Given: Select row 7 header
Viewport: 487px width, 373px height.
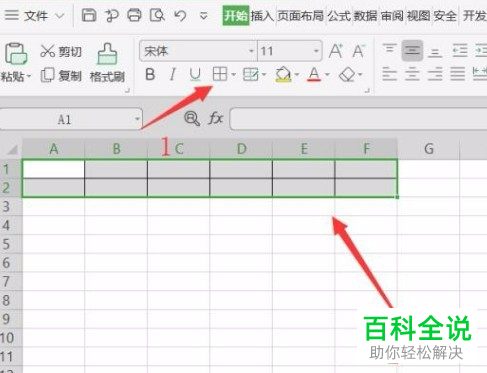Looking at the screenshot, I should [x=11, y=282].
